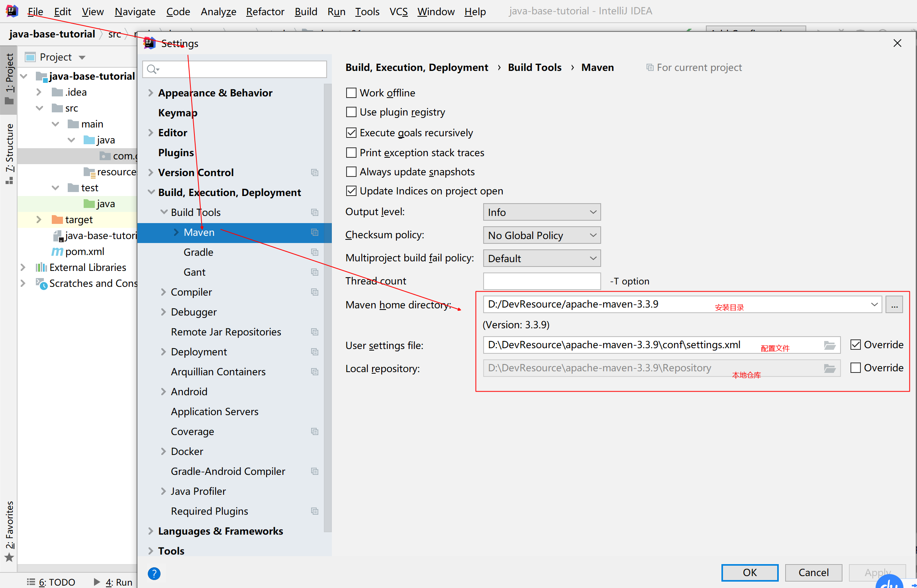Click pom.xml Maven file icon
The height and width of the screenshot is (588, 917).
click(57, 251)
